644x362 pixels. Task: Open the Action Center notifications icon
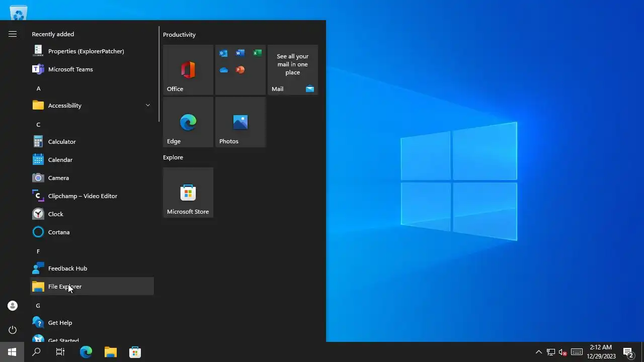click(628, 352)
